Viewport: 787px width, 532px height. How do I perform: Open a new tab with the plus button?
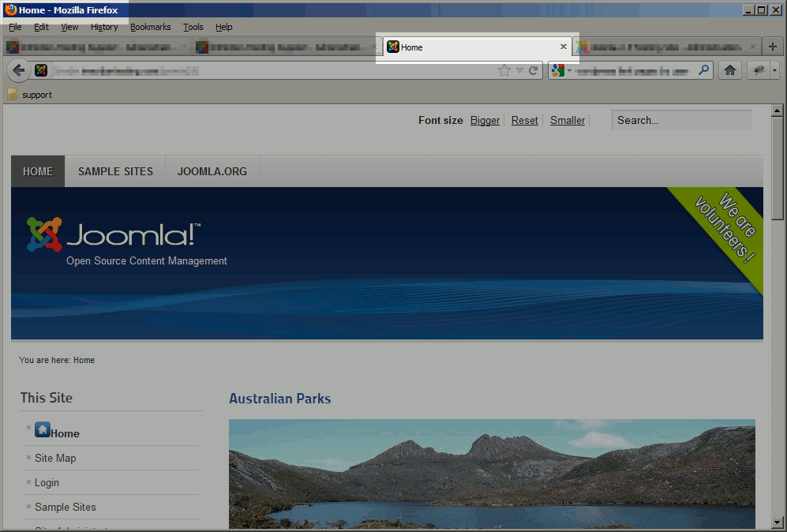point(773,47)
